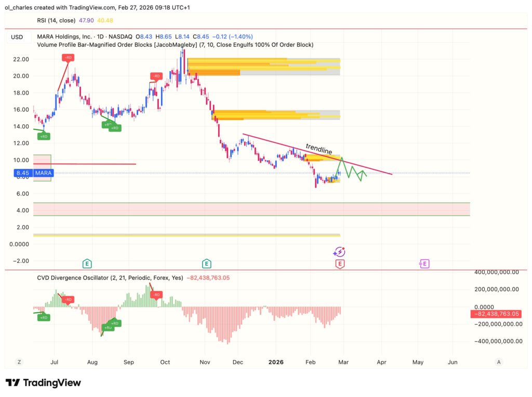
Task: Click the red -RD flag near the October top
Action: click(155, 76)
